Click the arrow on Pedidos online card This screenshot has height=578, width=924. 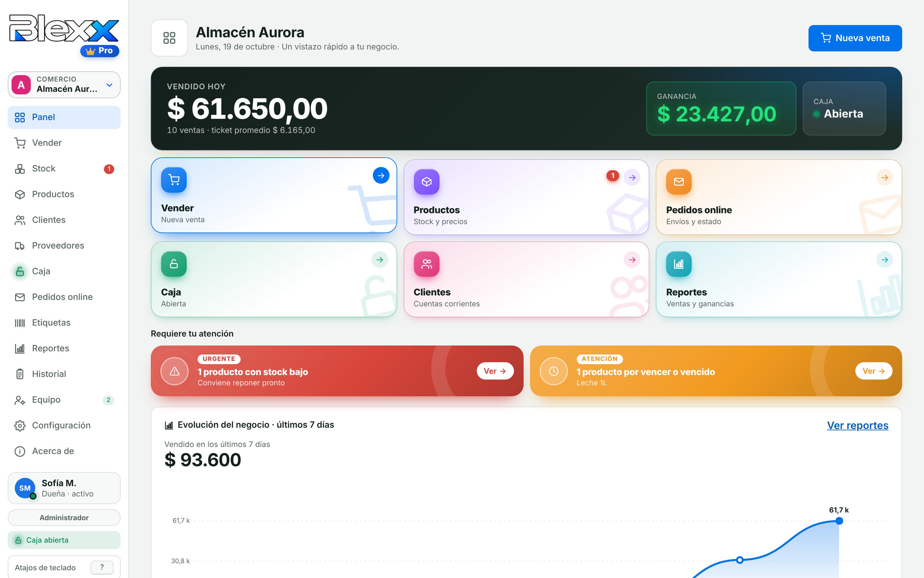click(x=884, y=177)
